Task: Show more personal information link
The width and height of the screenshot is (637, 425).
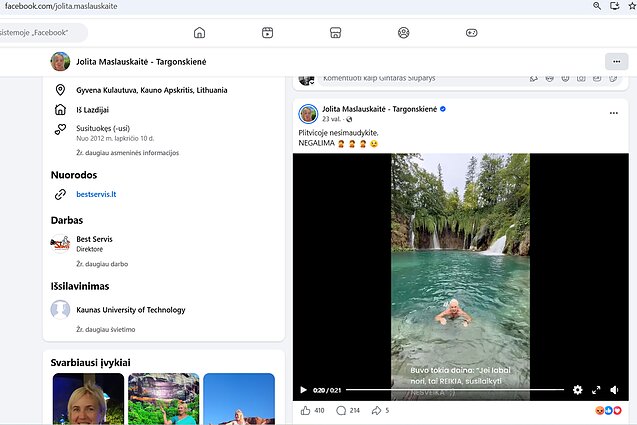Action: 128,153
